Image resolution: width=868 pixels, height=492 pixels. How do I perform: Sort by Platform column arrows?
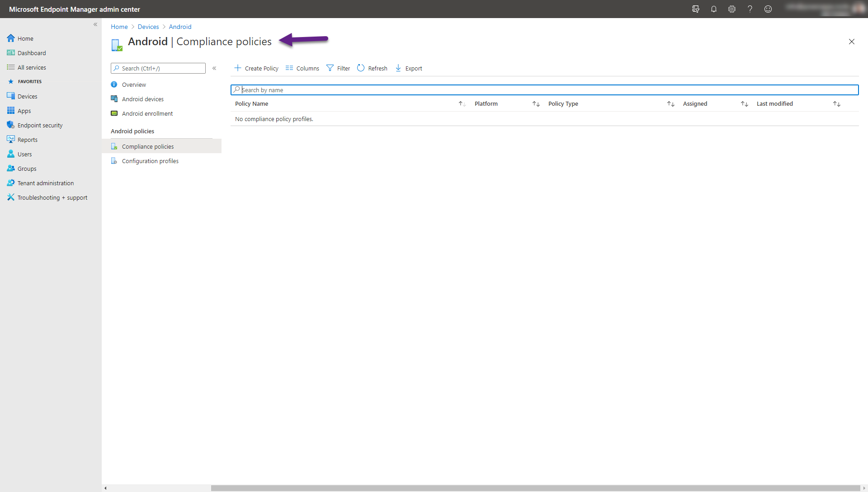pyautogui.click(x=536, y=104)
